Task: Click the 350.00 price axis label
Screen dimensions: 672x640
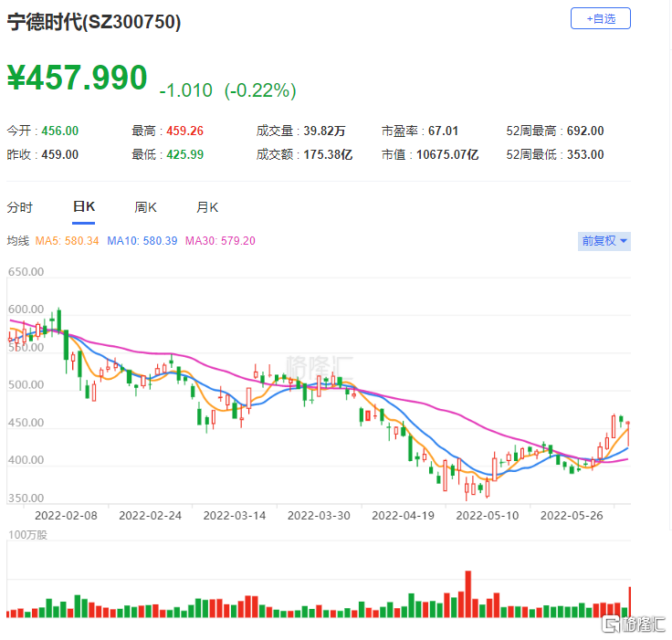Action: point(26,498)
